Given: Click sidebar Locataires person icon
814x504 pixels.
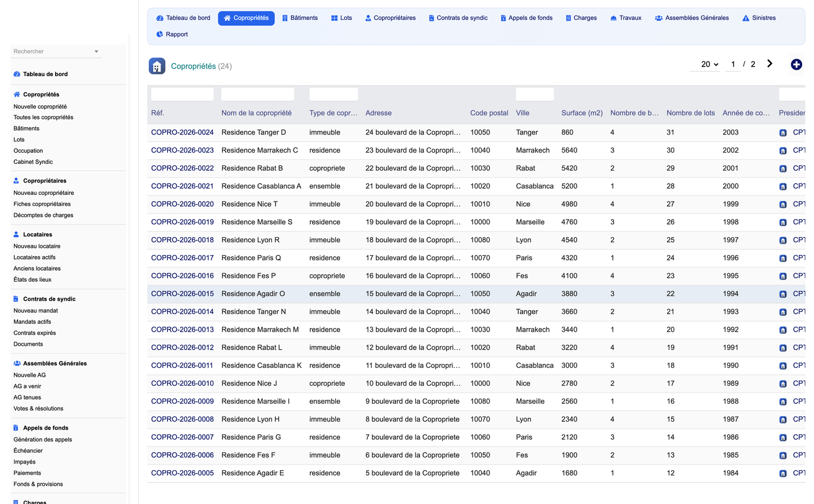Looking at the screenshot, I should 16,234.
